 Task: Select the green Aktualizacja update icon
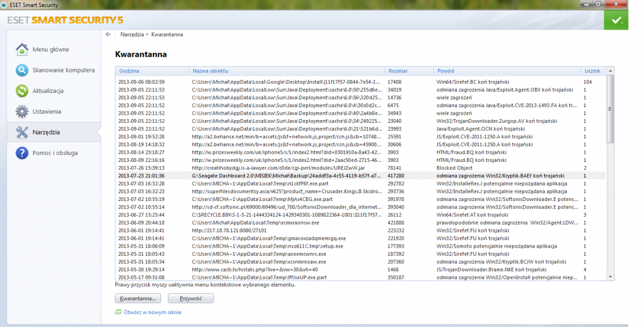click(22, 91)
